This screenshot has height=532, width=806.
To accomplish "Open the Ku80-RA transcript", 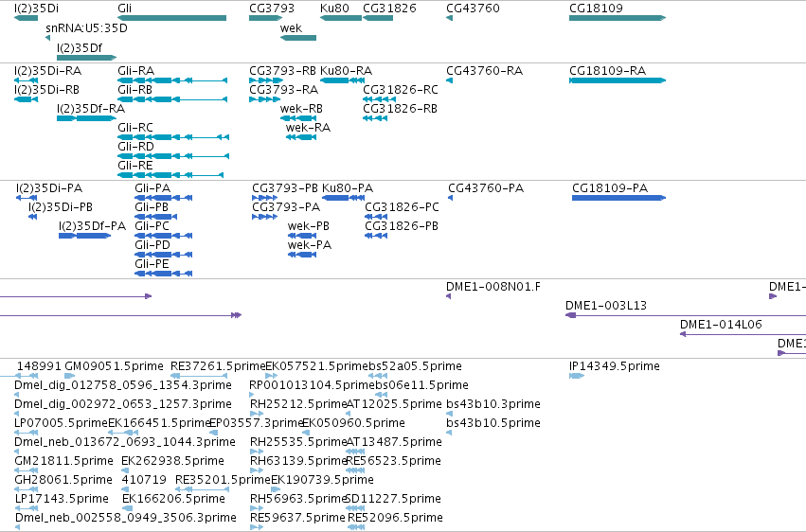I will [x=340, y=80].
